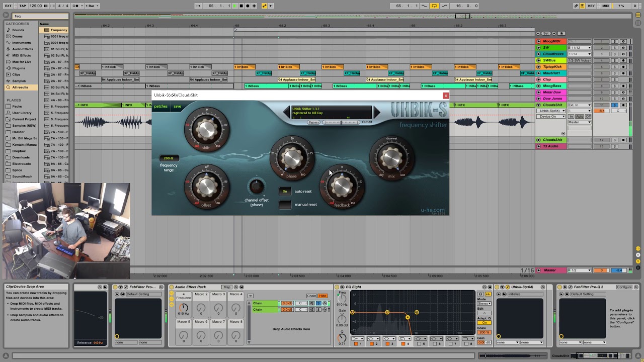The image size is (644, 362).
Task: Click the phase knob in the Uhbik-S plugin
Action: (292, 158)
